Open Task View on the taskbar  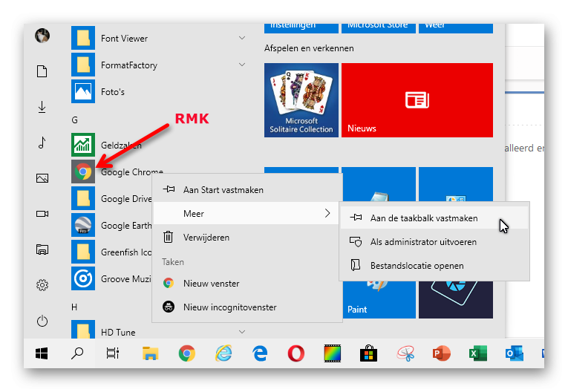113,353
